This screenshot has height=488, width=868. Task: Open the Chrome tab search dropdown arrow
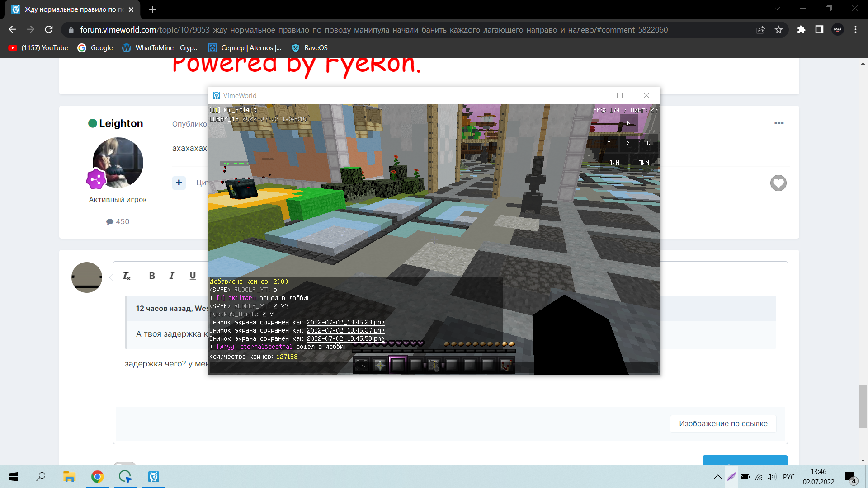point(777,9)
